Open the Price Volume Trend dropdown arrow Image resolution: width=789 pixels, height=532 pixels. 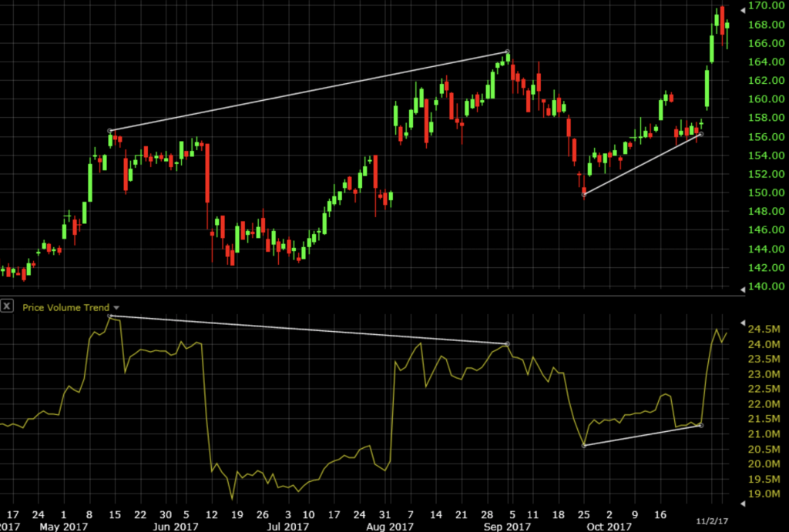pyautogui.click(x=116, y=307)
